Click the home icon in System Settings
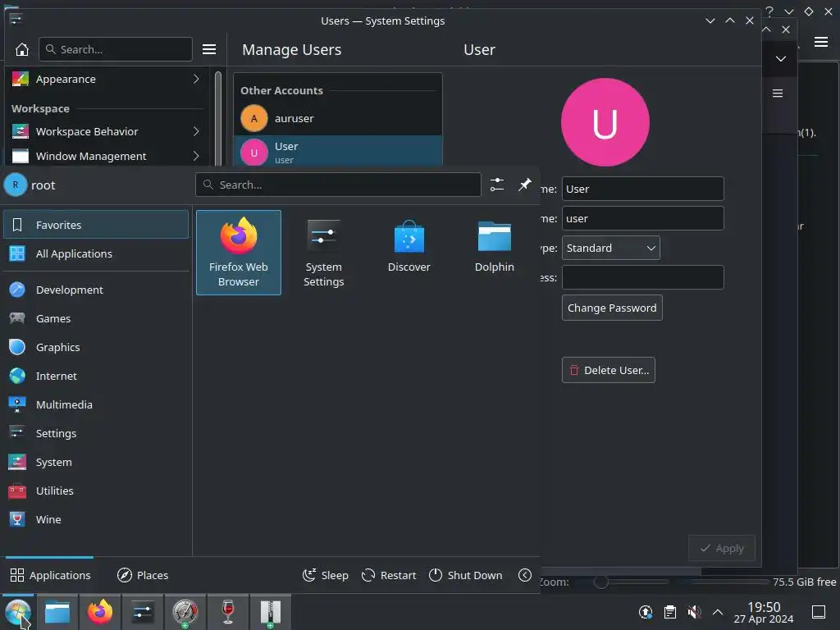 [22, 49]
